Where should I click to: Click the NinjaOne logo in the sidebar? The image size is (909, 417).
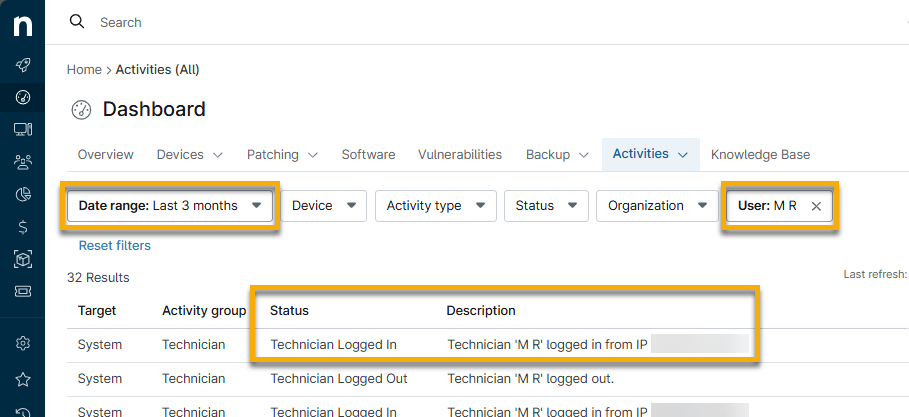click(22, 25)
